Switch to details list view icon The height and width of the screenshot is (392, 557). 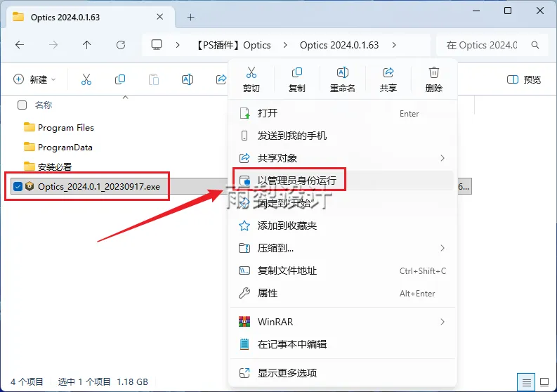coord(527,382)
